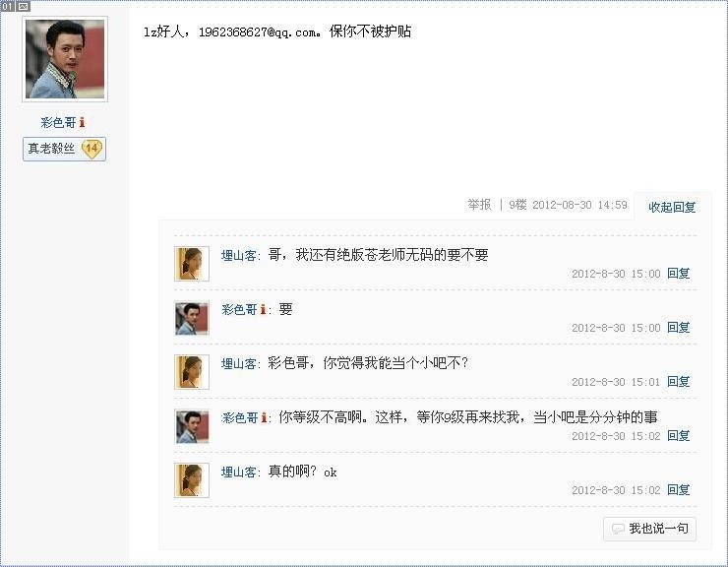Click 回复 beside the 要 comment
Screen dimensions: 728x567
679,327
